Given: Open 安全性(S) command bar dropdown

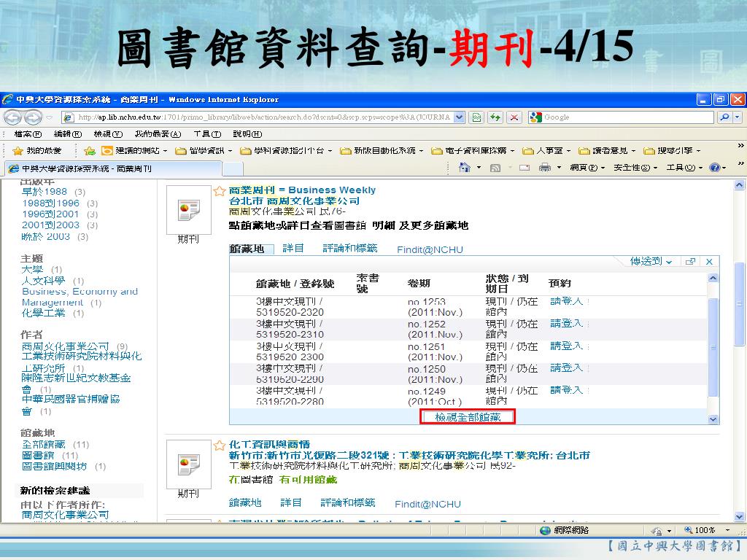Looking at the screenshot, I should pyautogui.click(x=635, y=168).
